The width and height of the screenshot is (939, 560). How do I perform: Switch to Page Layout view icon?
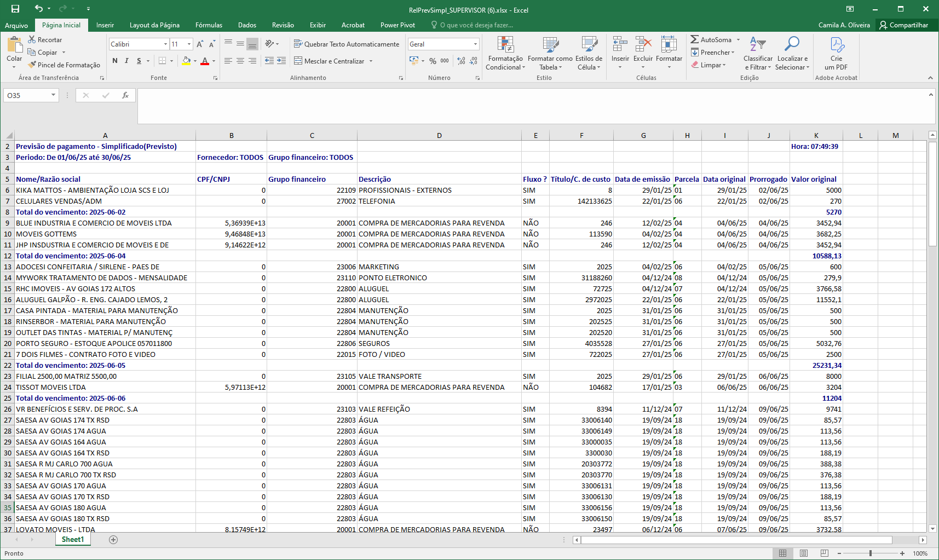pyautogui.click(x=804, y=553)
